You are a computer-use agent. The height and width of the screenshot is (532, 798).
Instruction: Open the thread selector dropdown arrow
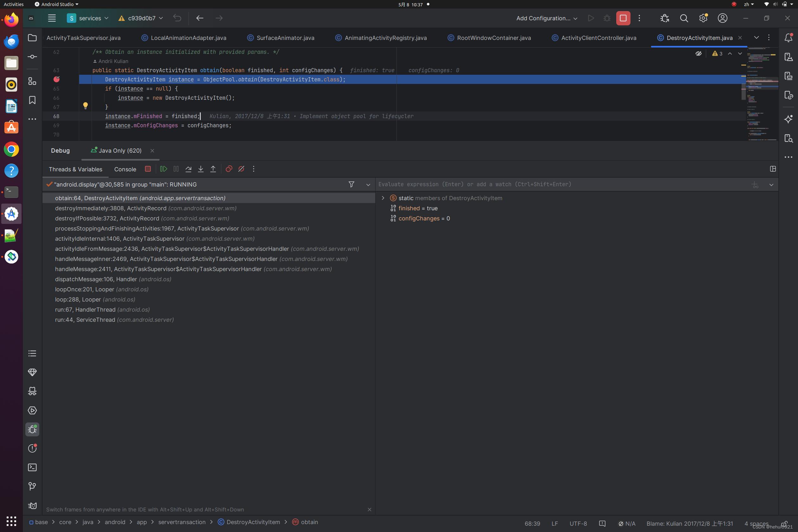[x=368, y=185]
